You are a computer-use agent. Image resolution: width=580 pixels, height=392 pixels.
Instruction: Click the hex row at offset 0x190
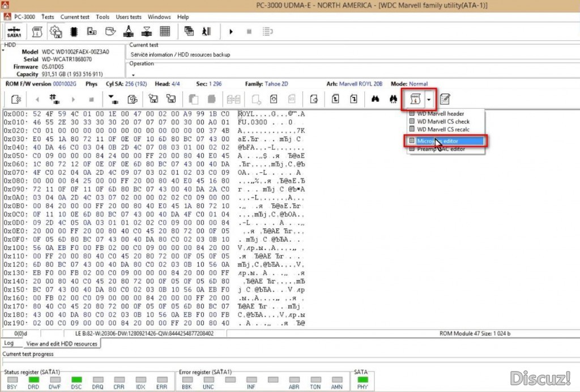(154, 323)
